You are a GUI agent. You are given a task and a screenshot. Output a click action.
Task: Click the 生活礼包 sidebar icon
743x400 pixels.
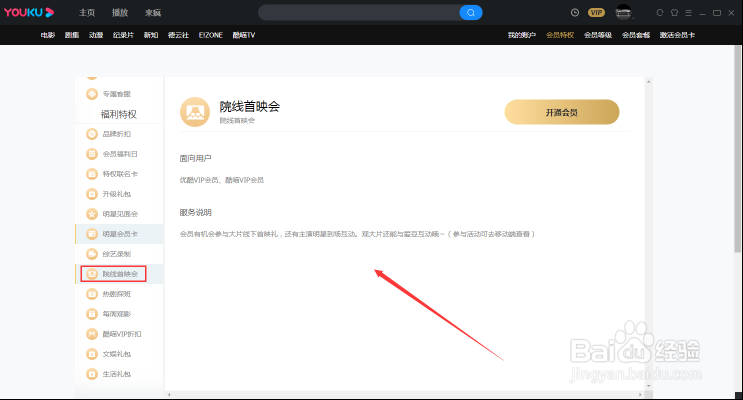coord(92,374)
